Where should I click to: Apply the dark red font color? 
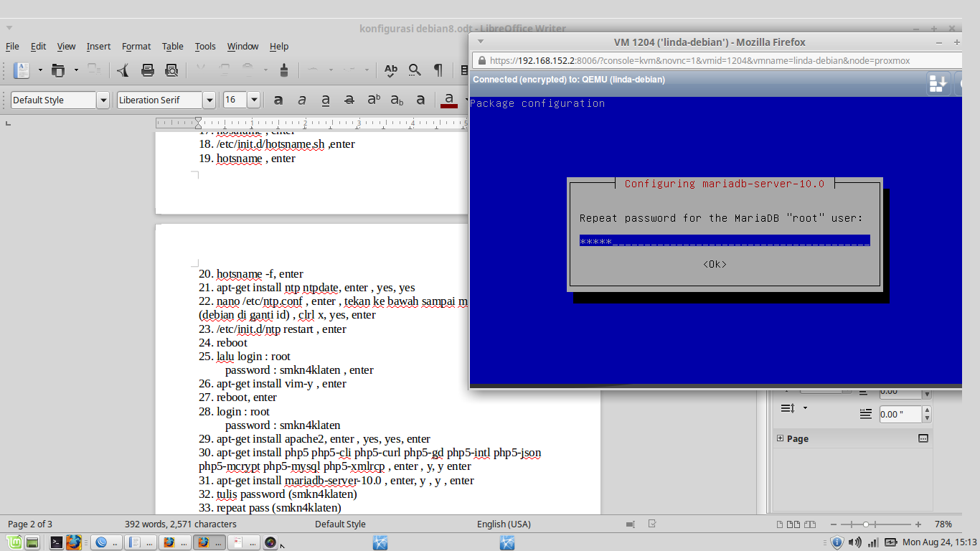click(449, 100)
